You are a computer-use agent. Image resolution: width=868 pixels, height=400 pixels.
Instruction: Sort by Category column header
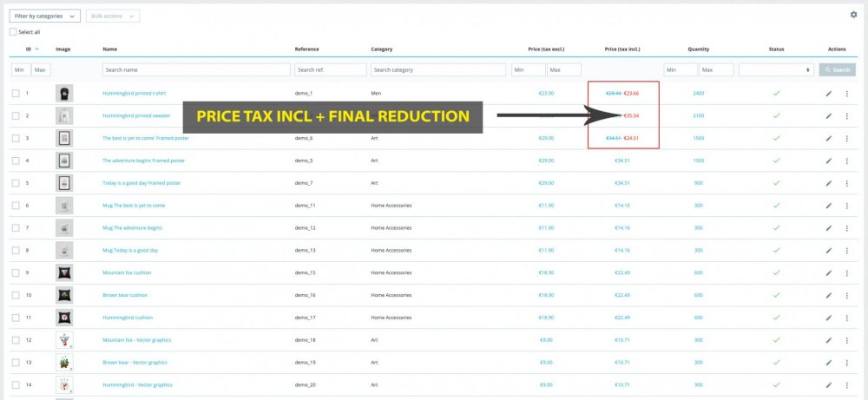[x=381, y=49]
